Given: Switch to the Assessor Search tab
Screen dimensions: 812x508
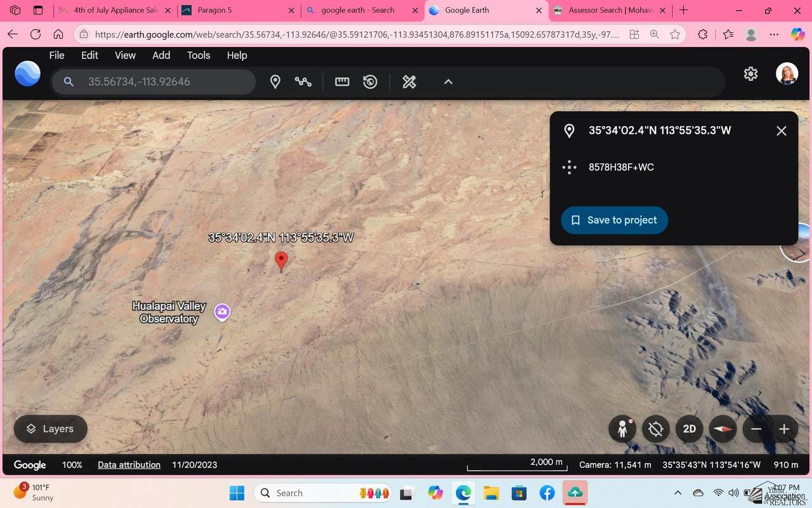Looking at the screenshot, I should [x=609, y=10].
